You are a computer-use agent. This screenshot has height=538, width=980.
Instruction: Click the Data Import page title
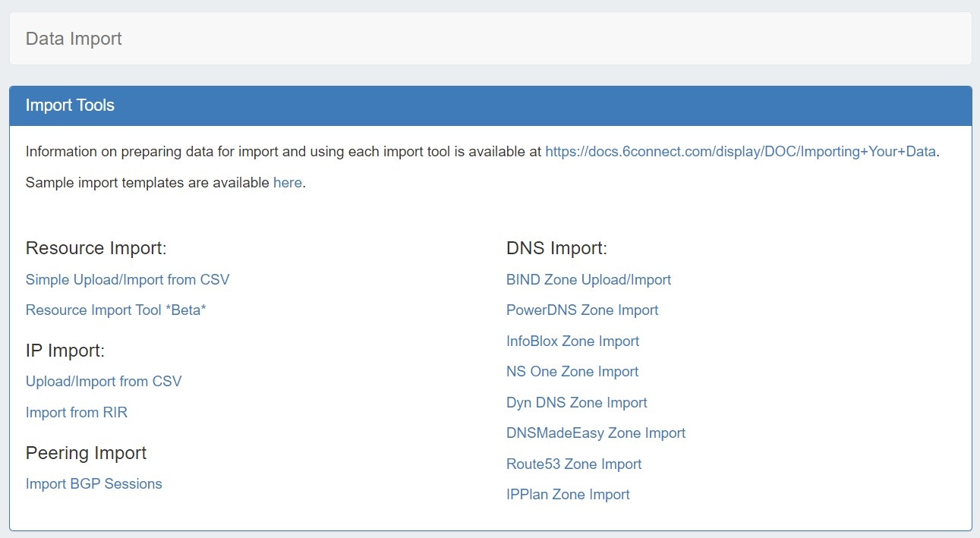tap(74, 39)
